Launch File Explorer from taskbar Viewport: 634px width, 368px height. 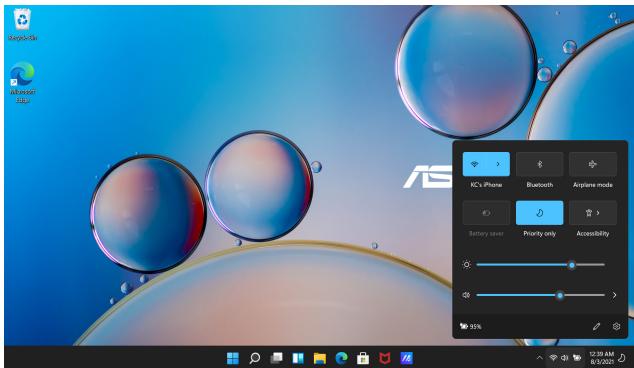coord(320,358)
